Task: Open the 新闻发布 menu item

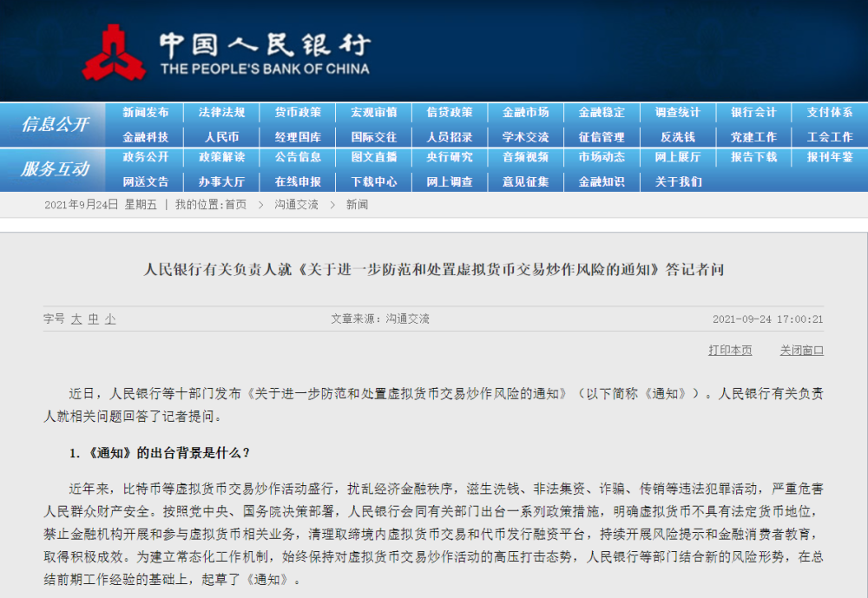Action: (146, 113)
